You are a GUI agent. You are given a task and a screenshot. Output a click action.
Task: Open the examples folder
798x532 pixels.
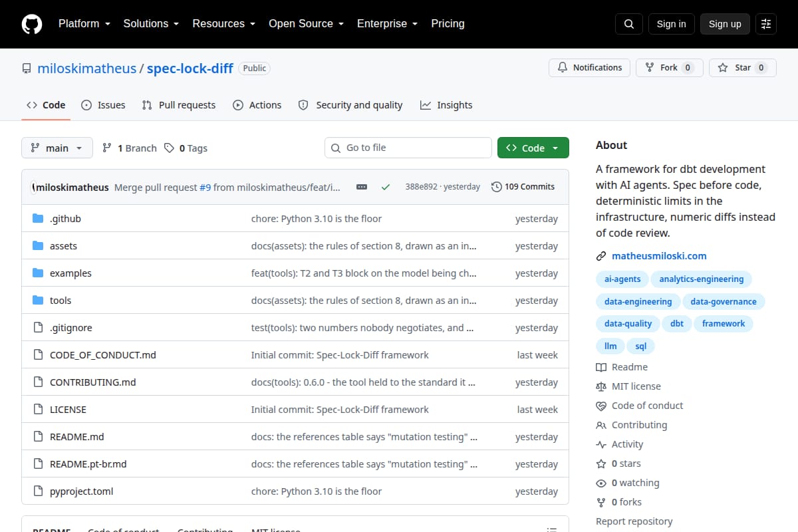[70, 273]
